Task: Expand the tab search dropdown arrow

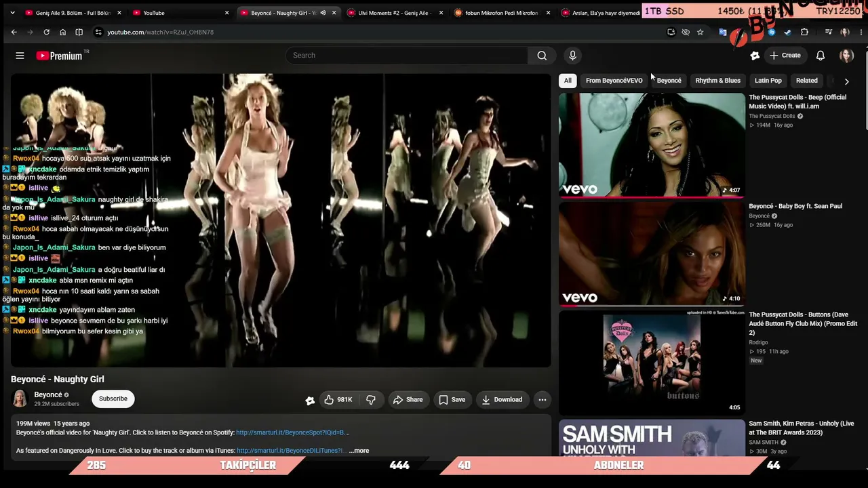Action: (12, 13)
